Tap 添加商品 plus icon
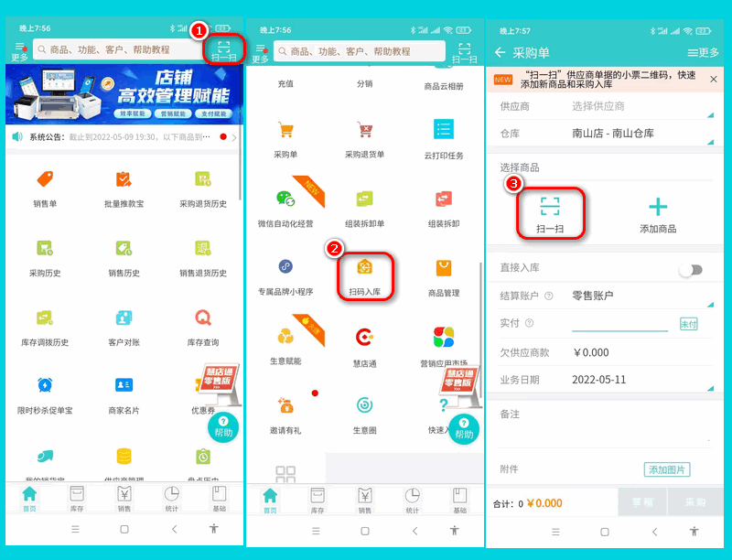732x560 pixels. 658,208
